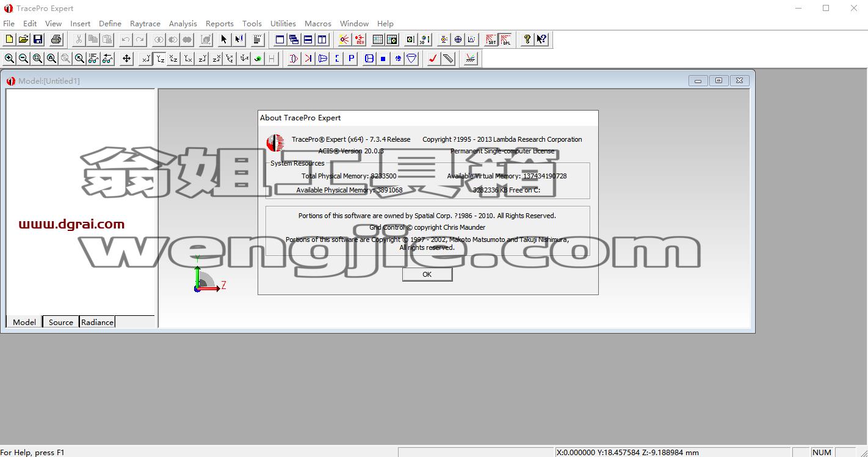
Task: Zoom in with the magnifier plus icon
Action: 9,59
